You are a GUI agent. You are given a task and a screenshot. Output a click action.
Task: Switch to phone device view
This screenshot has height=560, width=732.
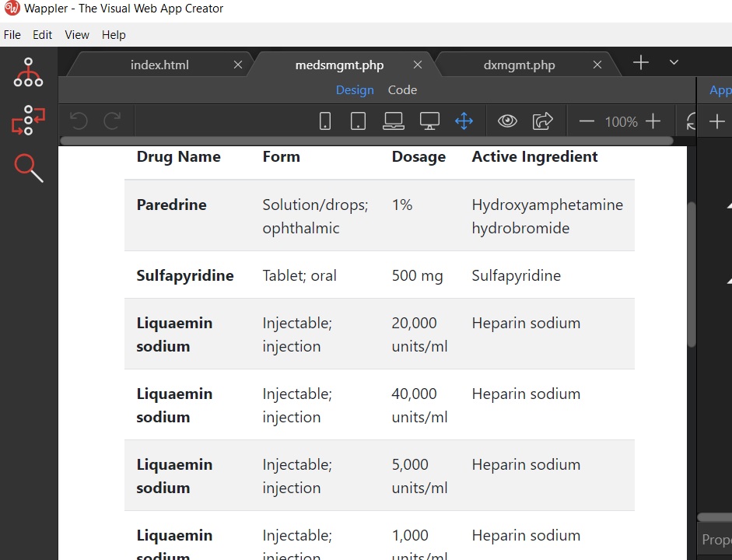coord(325,121)
